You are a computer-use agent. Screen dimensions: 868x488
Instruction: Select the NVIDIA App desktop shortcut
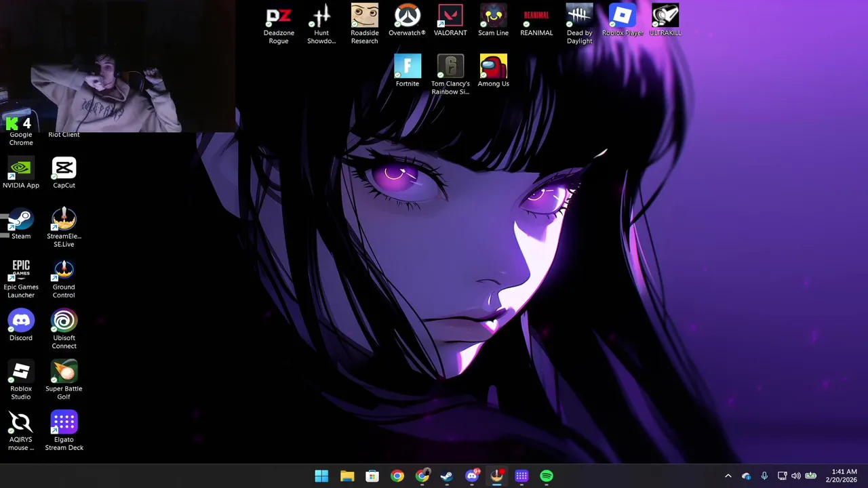[x=21, y=173]
